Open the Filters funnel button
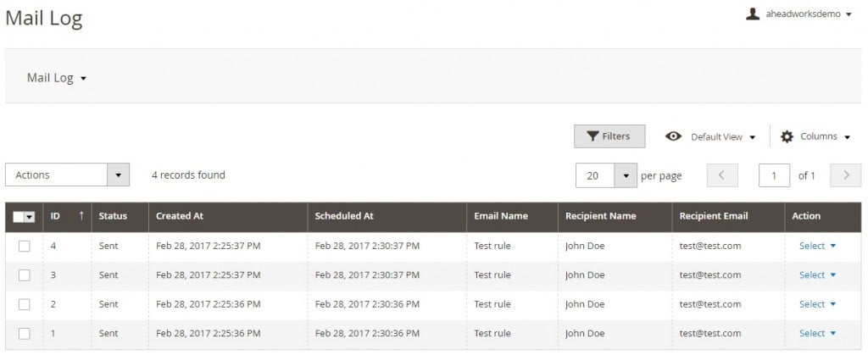The height and width of the screenshot is (355, 868). click(x=609, y=136)
